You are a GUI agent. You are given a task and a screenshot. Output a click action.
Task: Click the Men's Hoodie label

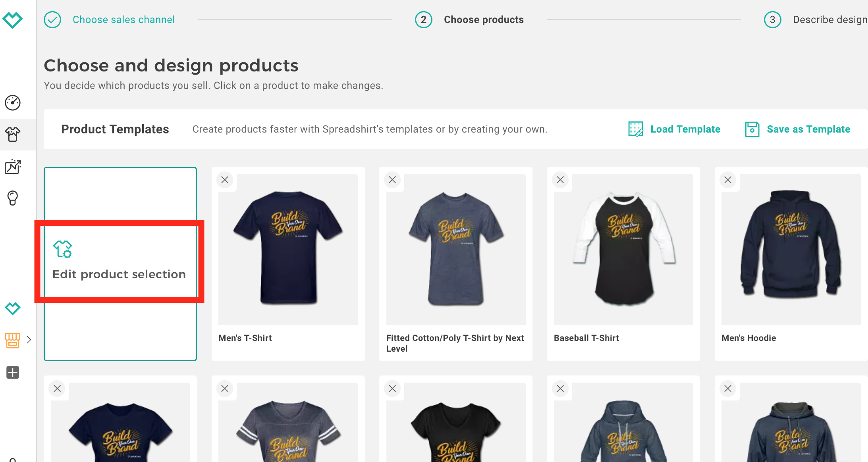748,338
